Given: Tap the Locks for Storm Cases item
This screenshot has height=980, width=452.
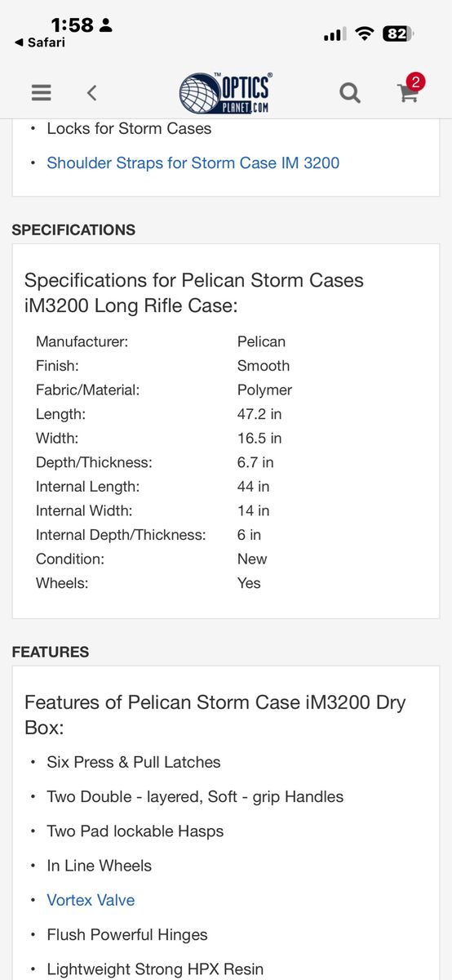Looking at the screenshot, I should tap(129, 128).
